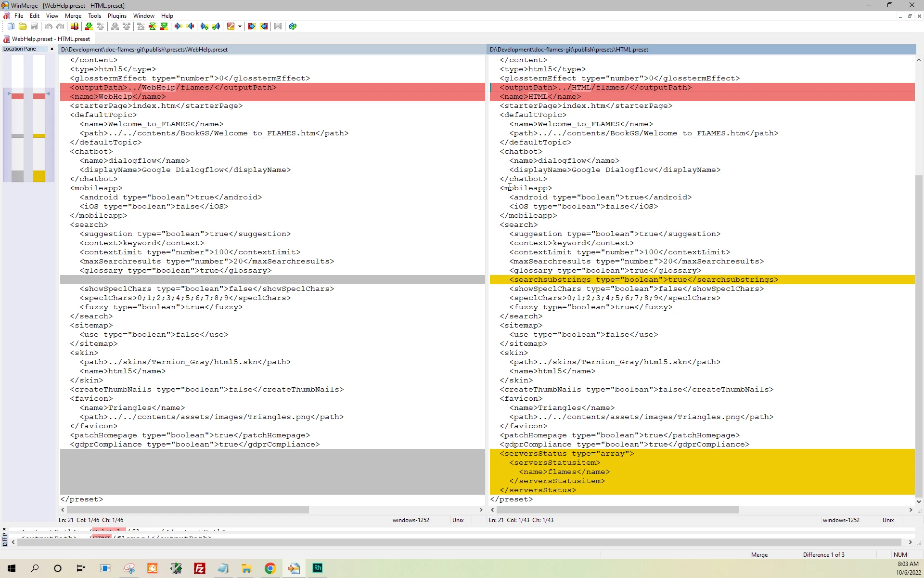
Task: Open the Merge menu
Action: point(73,16)
